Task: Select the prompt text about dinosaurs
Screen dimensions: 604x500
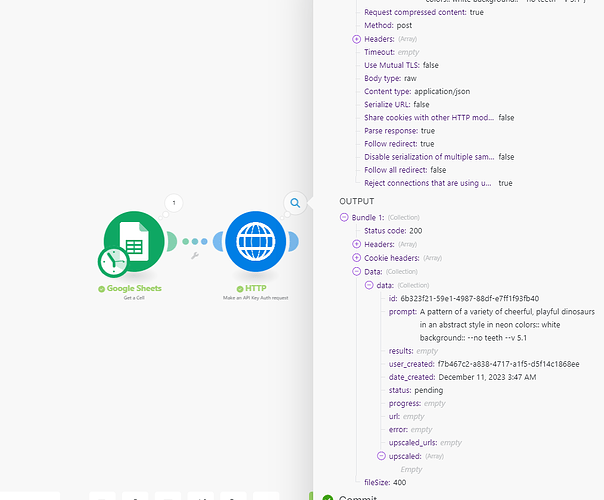Action: click(507, 325)
